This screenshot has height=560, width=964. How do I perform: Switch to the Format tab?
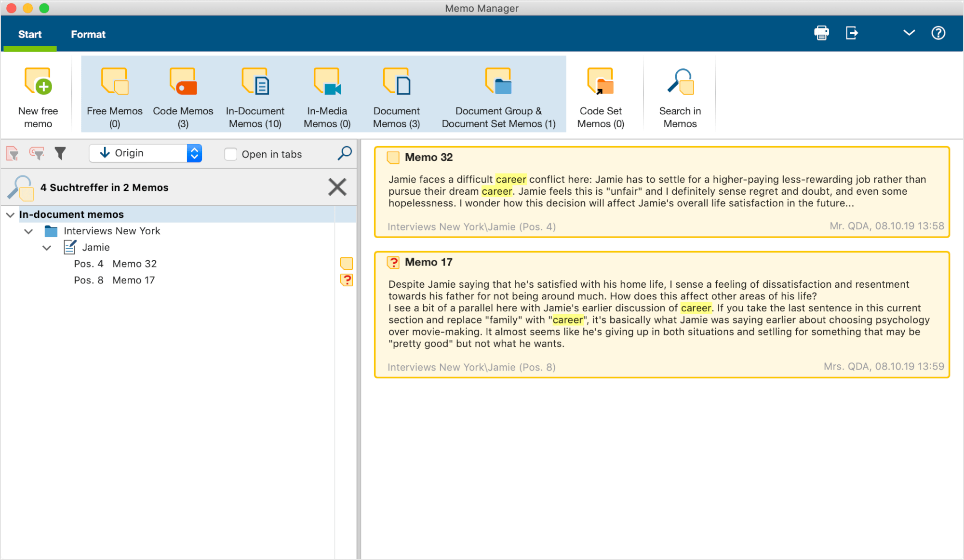pos(88,34)
